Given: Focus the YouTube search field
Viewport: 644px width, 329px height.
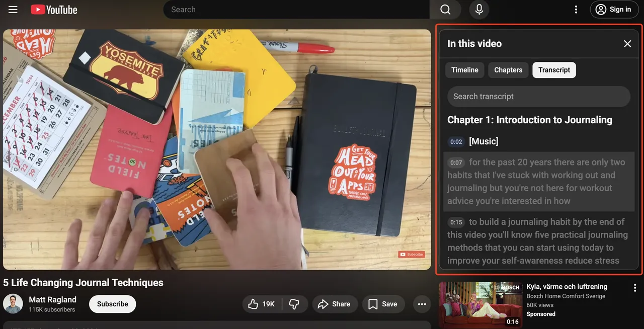Looking at the screenshot, I should click(297, 10).
